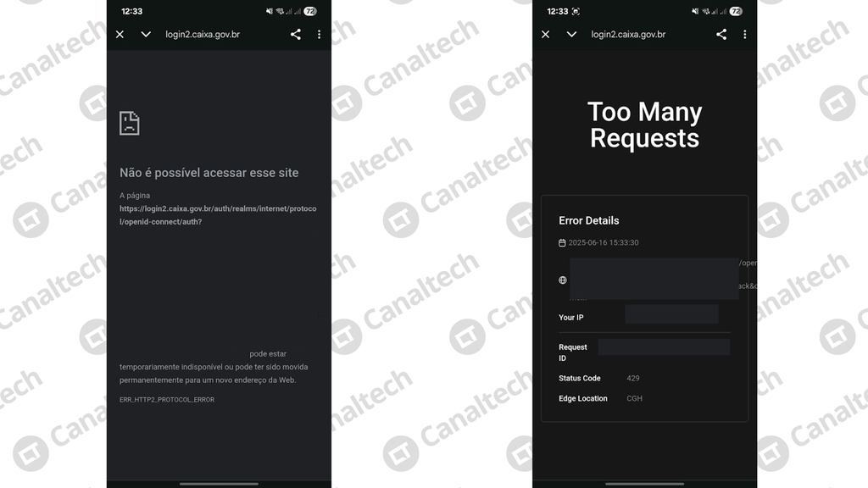Click the globe icon beside the redacted URL
Image resolution: width=868 pixels, height=488 pixels.
pos(563,280)
